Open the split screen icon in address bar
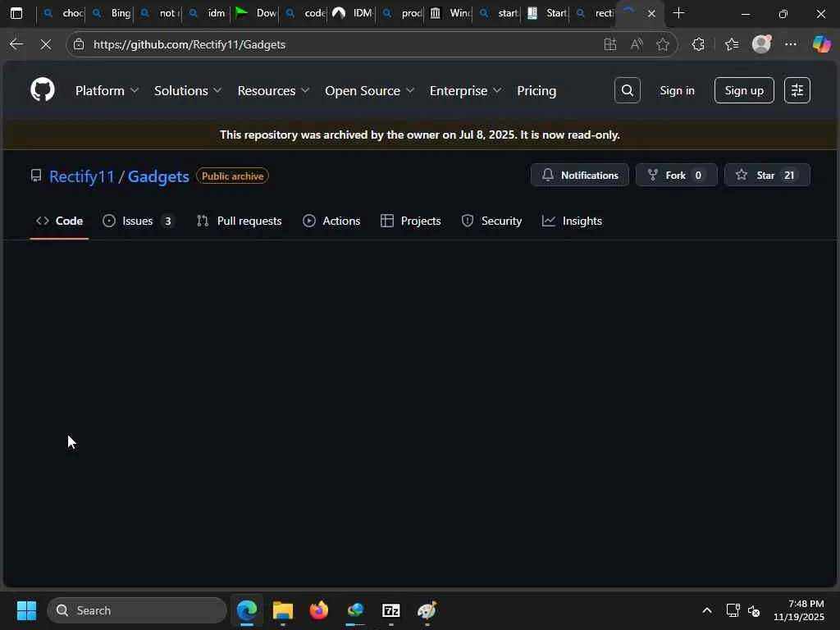840x630 pixels. click(x=609, y=44)
